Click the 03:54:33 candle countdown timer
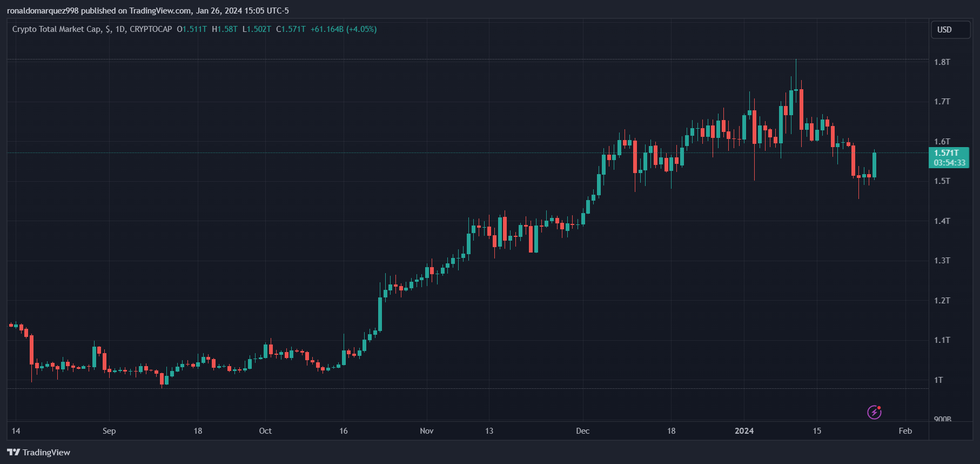Image resolution: width=980 pixels, height=464 pixels. coord(949,163)
